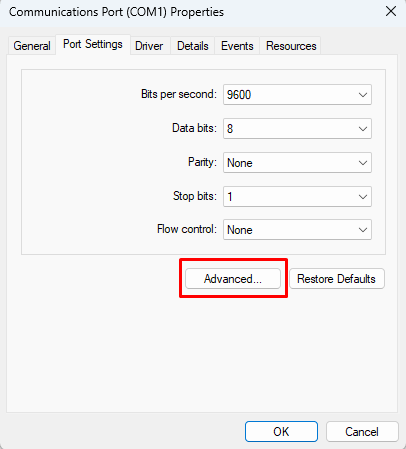Switch to the General tab
Viewport: 406px width, 449px height.
coord(32,46)
